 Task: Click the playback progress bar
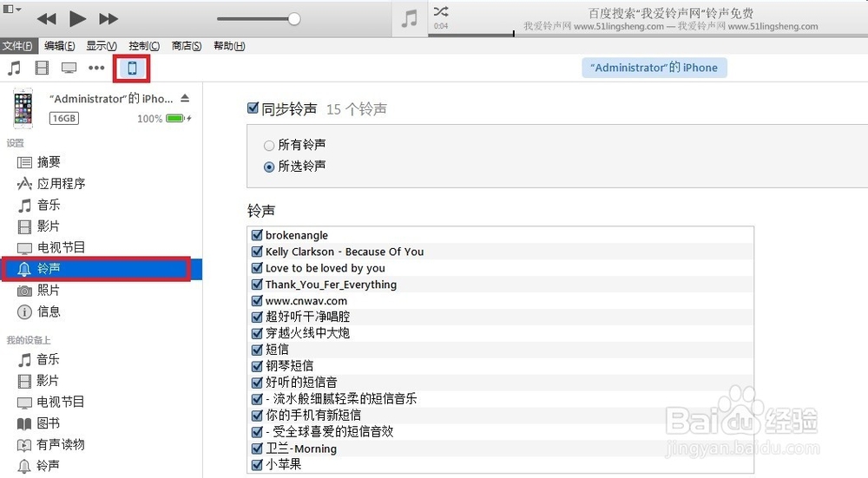click(648, 35)
